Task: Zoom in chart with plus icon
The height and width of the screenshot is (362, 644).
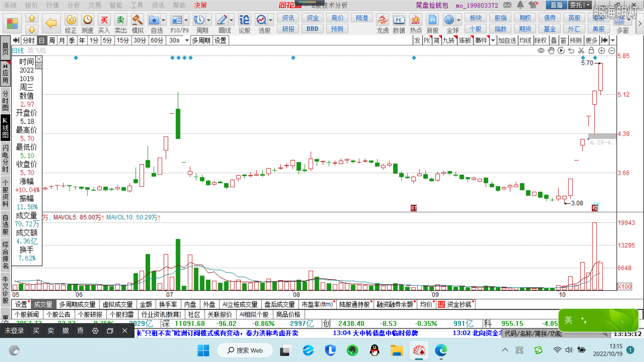Action: 601,51
